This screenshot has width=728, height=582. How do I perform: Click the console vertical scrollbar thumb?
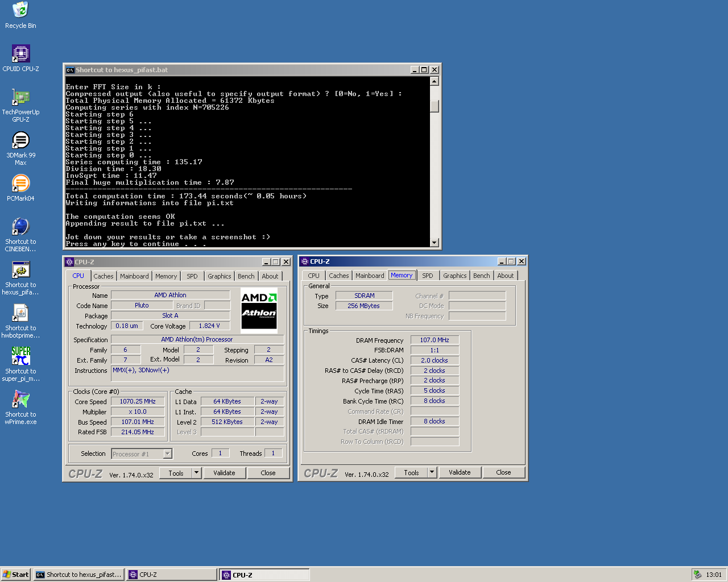pos(435,106)
